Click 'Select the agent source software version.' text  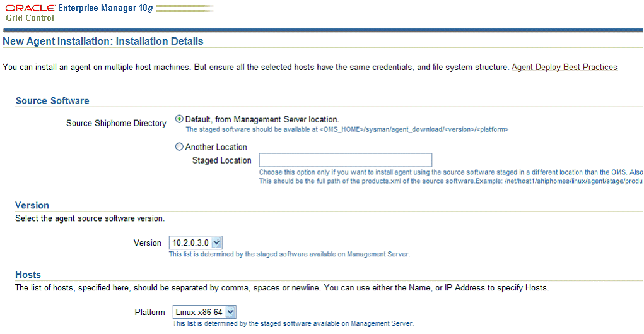coord(90,218)
